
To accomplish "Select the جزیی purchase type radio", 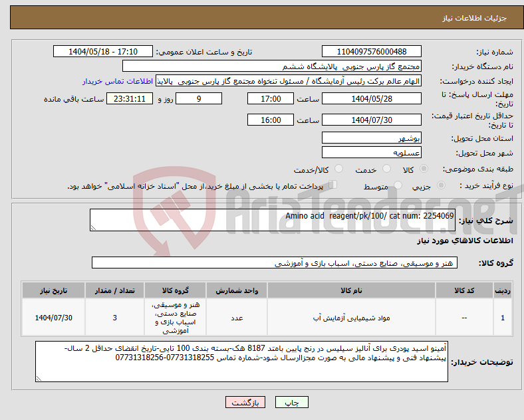I will pyautogui.click(x=441, y=185).
